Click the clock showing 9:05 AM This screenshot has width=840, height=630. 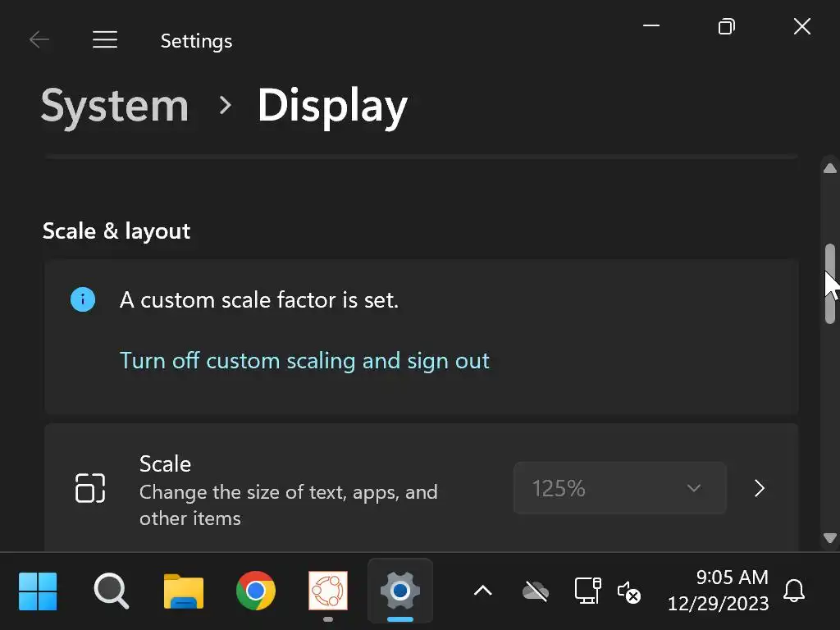(x=718, y=591)
